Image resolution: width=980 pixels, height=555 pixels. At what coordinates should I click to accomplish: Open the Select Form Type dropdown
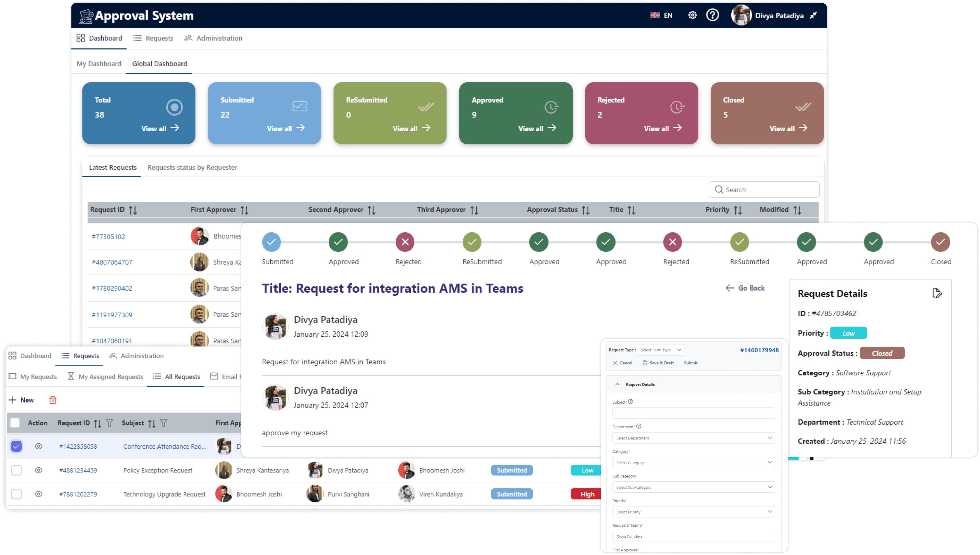(660, 350)
